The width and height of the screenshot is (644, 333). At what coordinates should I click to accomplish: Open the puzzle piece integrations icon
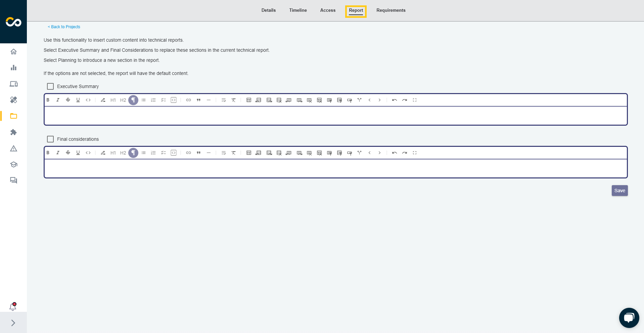[x=13, y=132]
